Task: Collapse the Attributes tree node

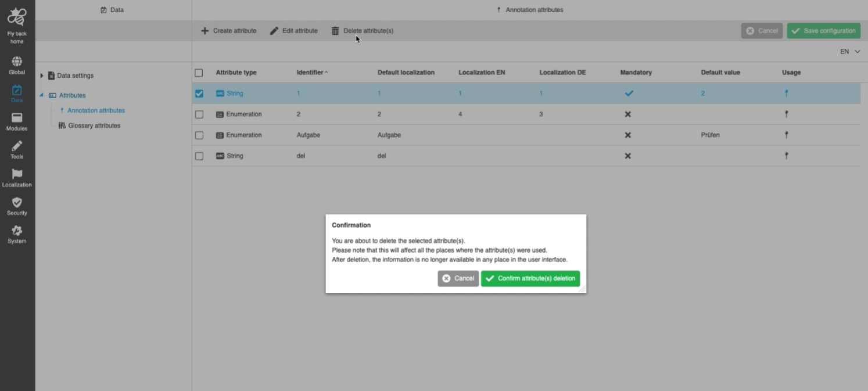Action: 41,95
